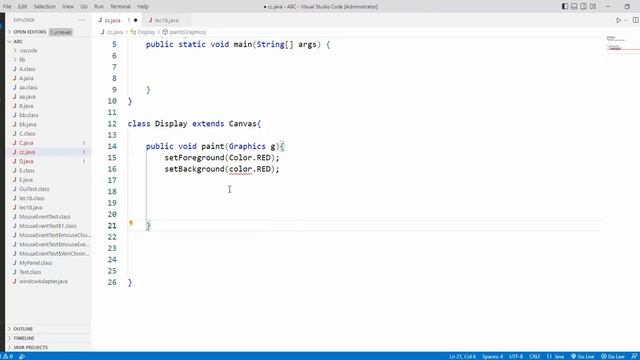Click the lightbulb quick-fix icon on line 21

pyautogui.click(x=131, y=223)
